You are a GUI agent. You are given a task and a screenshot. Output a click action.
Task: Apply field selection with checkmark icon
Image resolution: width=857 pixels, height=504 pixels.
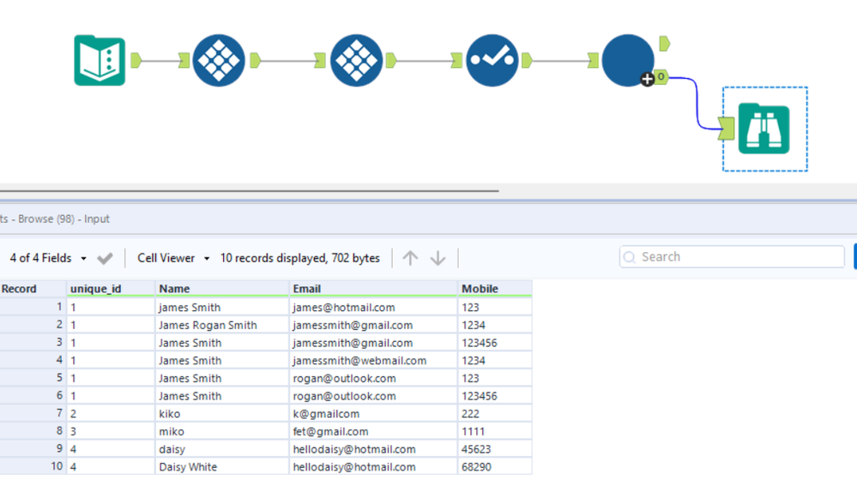coord(105,258)
